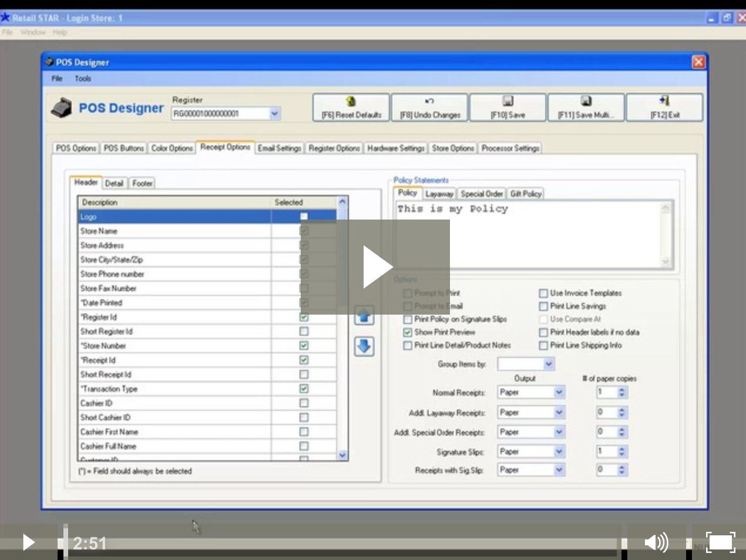
Task: Enable the Short Cashier ID checkbox
Action: click(304, 417)
